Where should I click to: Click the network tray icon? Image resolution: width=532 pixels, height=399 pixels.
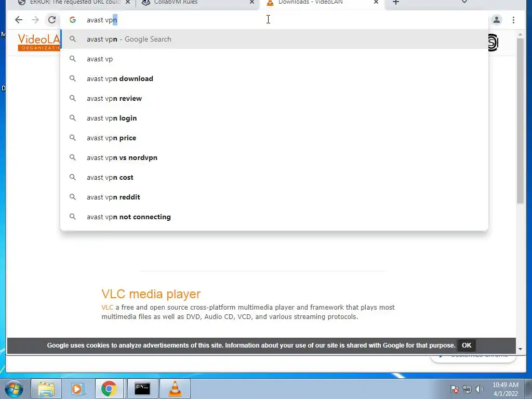coord(467,389)
